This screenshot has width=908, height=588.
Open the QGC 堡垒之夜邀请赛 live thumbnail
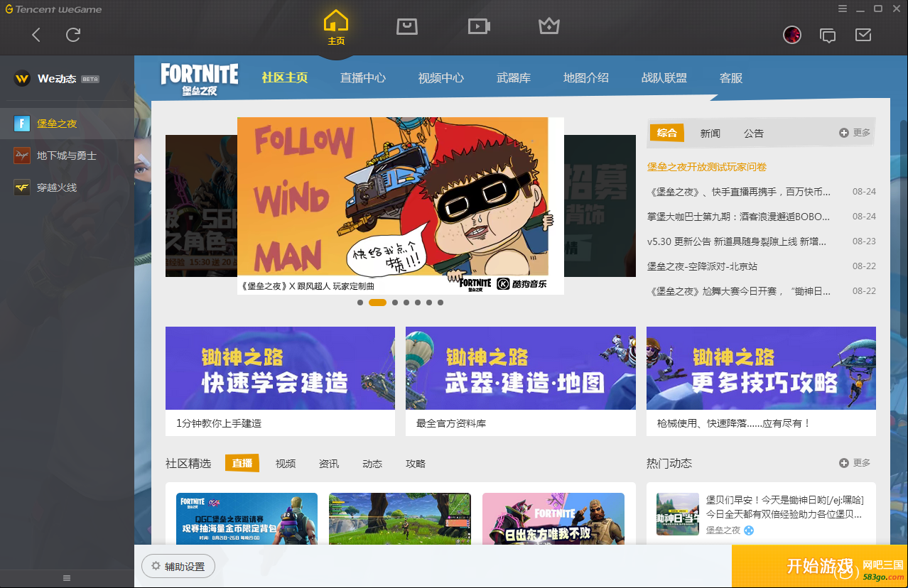pyautogui.click(x=247, y=518)
